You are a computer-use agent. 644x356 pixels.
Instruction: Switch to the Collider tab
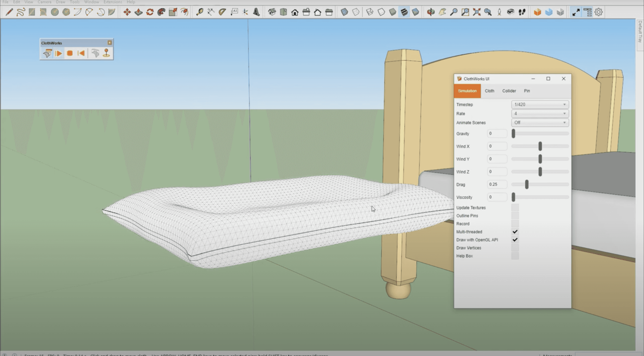tap(509, 91)
